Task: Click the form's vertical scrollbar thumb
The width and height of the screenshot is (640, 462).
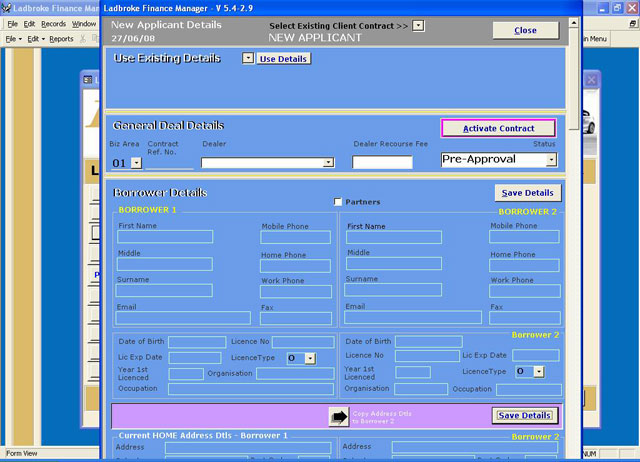Action: [574, 79]
